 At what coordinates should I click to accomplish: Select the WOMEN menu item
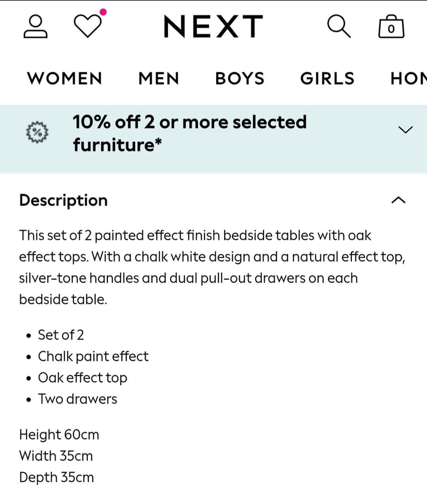(64, 78)
